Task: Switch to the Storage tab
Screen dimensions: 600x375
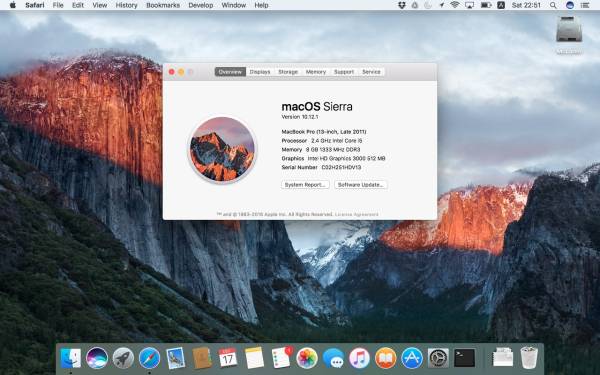Action: pos(288,72)
